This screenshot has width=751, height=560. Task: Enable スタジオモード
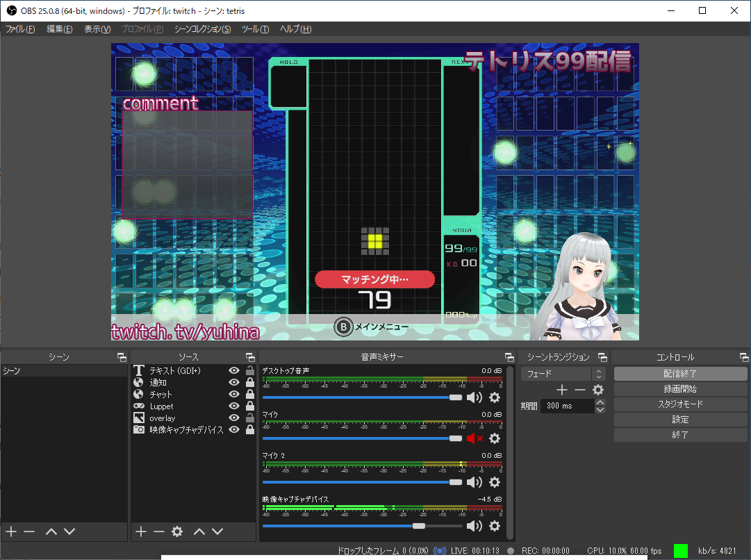tap(681, 404)
